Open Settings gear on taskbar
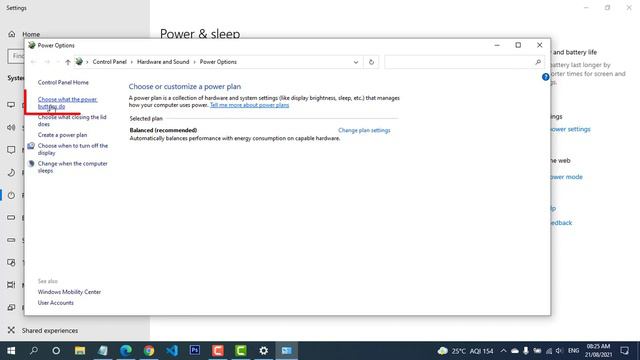 pyautogui.click(x=264, y=351)
